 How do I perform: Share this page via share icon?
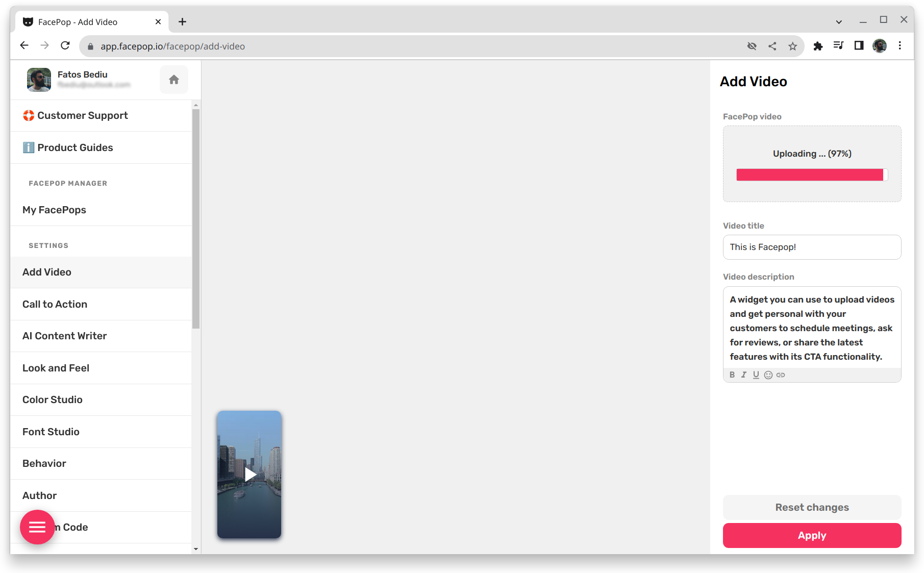pyautogui.click(x=772, y=46)
